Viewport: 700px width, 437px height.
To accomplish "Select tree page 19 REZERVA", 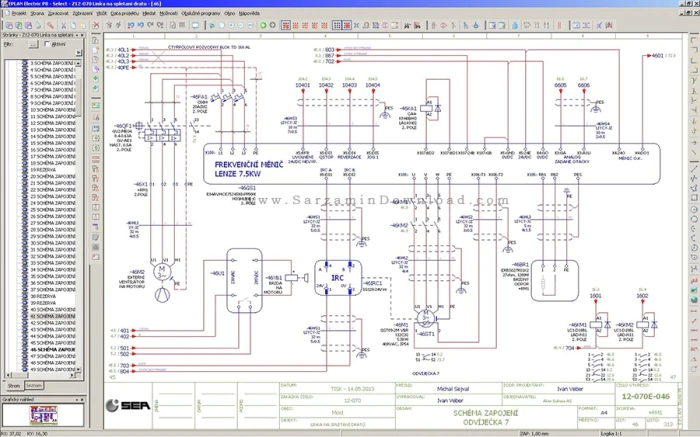I will [43, 170].
